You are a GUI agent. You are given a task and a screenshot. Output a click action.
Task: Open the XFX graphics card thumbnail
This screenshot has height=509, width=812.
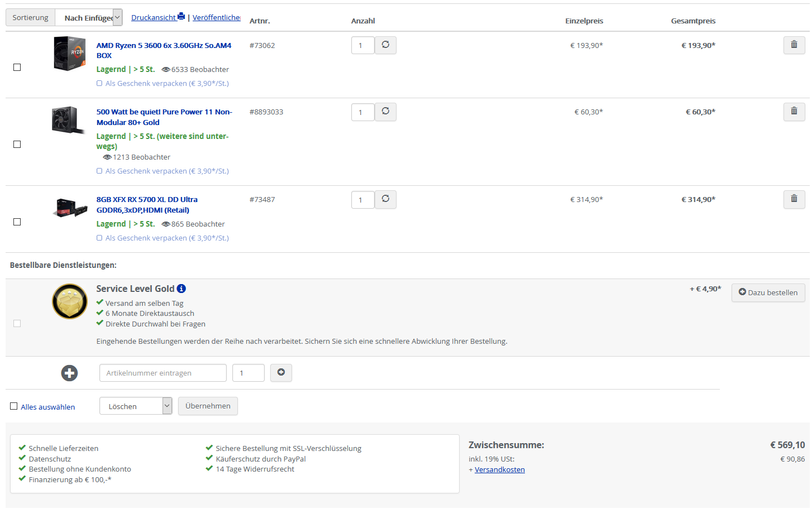tap(70, 208)
